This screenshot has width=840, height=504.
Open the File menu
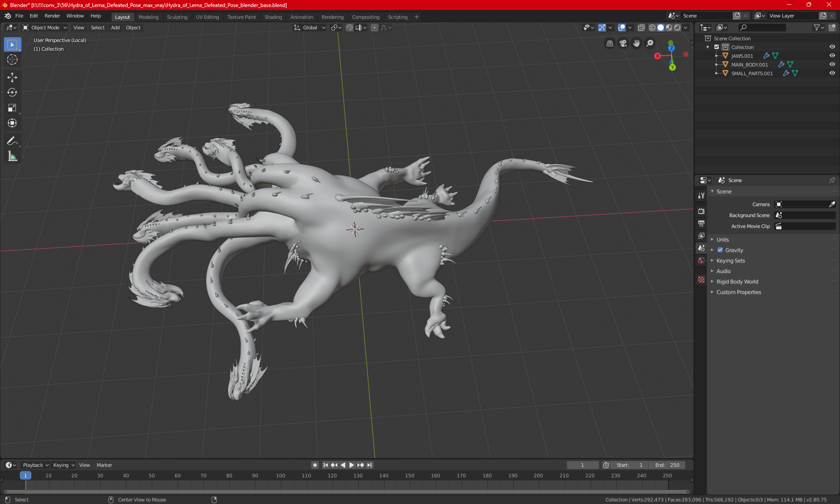(x=19, y=16)
